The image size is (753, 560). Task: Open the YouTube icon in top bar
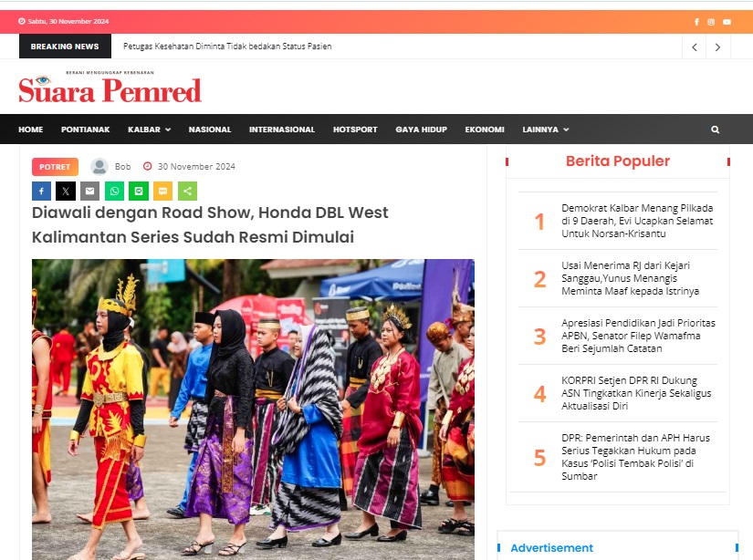coord(727,22)
